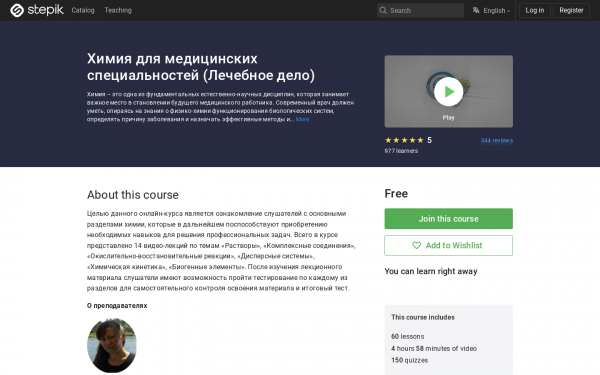Click the Join this course button
The image size is (600, 375).
click(x=448, y=219)
